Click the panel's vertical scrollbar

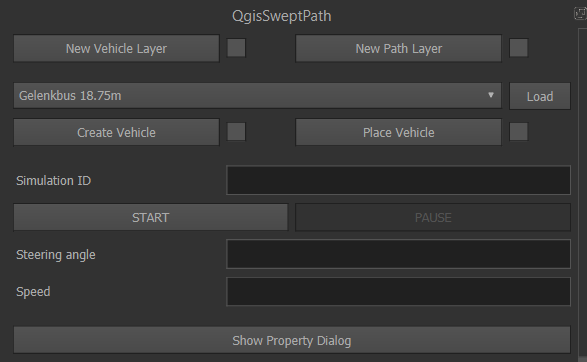click(x=583, y=195)
